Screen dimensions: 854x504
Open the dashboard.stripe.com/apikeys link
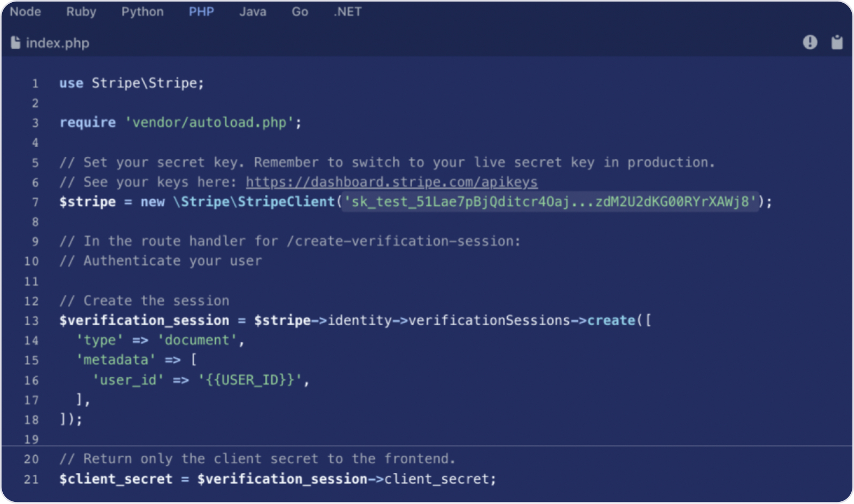pos(392,182)
